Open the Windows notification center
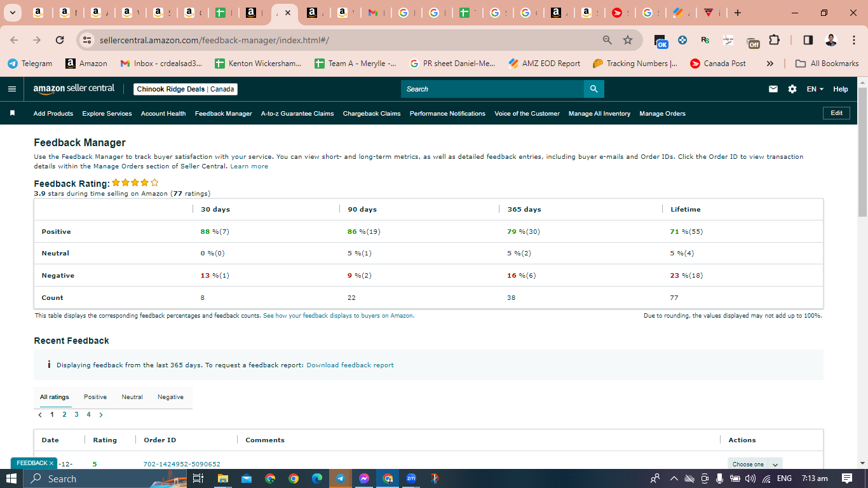This screenshot has height=488, width=868. (x=847, y=478)
